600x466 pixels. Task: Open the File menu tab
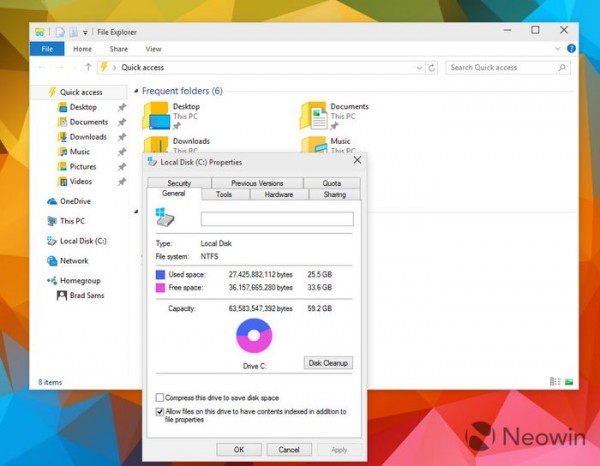pyautogui.click(x=47, y=49)
